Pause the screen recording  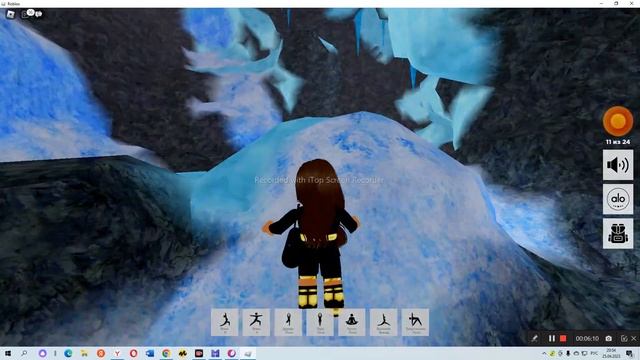pyautogui.click(x=552, y=338)
